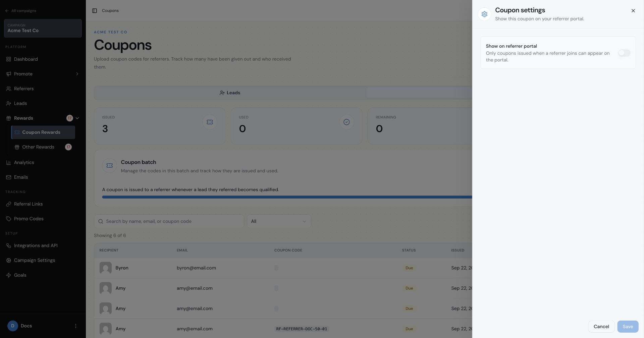Click coupon code RF-REFERRER-DOC-50-01
644x338 pixels.
pyautogui.click(x=302, y=329)
